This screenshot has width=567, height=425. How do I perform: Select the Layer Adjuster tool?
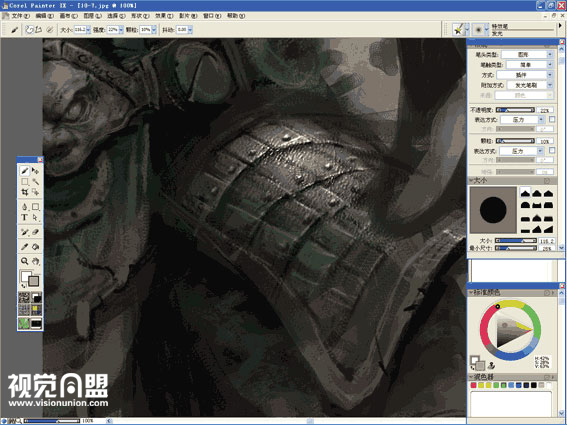click(35, 170)
